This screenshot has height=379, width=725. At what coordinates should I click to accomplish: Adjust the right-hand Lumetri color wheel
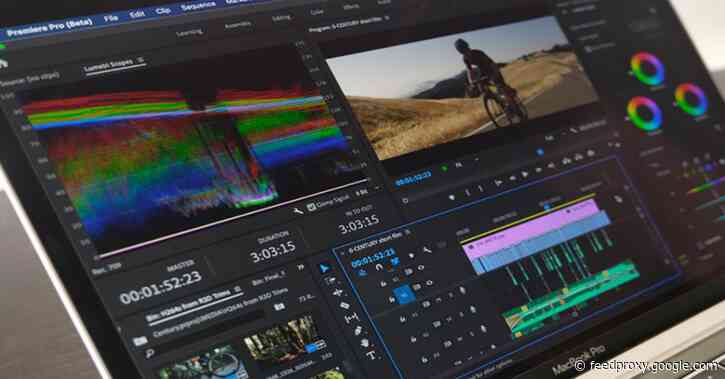[691, 99]
